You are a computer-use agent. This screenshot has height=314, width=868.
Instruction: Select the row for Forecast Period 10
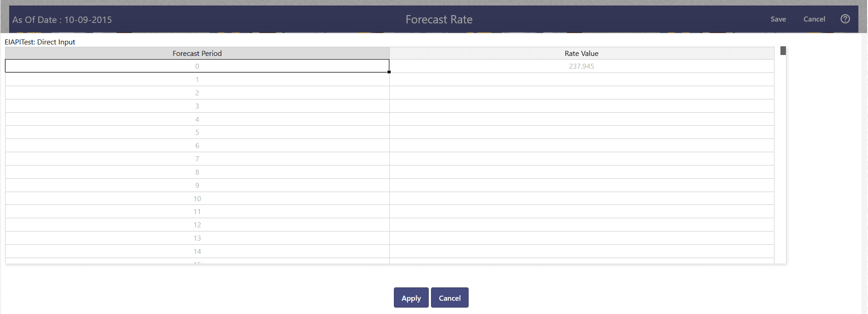[x=197, y=198]
